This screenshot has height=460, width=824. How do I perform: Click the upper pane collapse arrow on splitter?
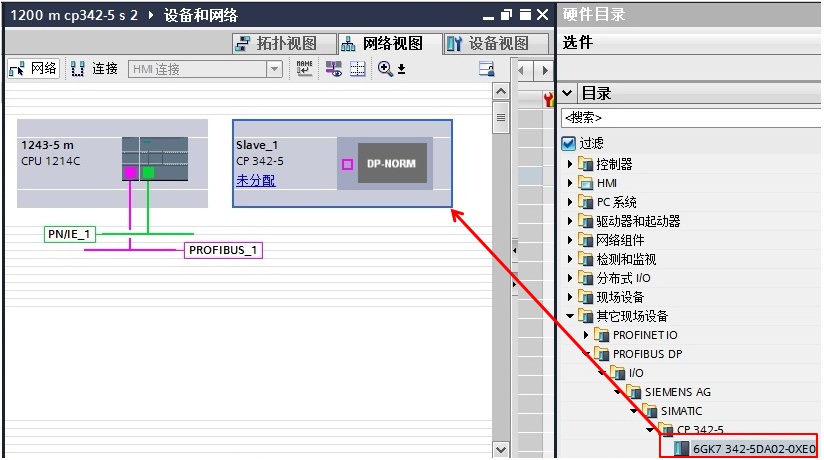click(514, 250)
